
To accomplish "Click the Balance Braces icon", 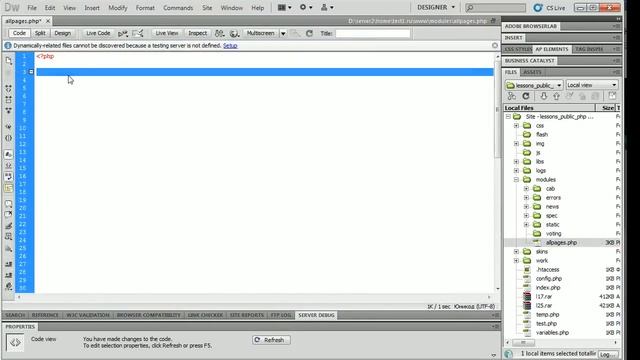I will [x=9, y=138].
